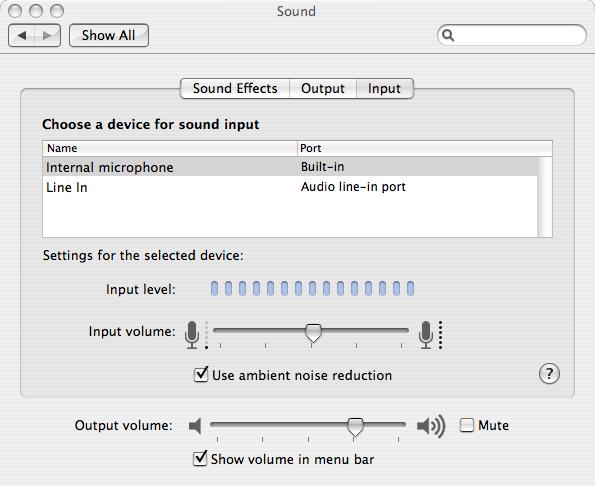Click the Show All button

(x=109, y=36)
